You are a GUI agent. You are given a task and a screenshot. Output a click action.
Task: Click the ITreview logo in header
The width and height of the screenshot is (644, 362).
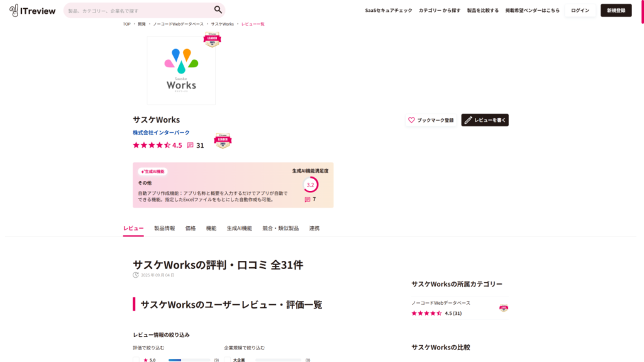[33, 10]
